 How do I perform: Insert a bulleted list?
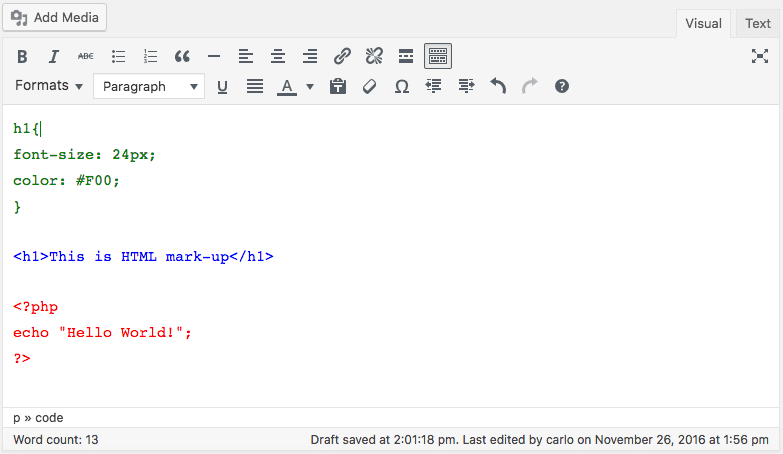tap(118, 56)
